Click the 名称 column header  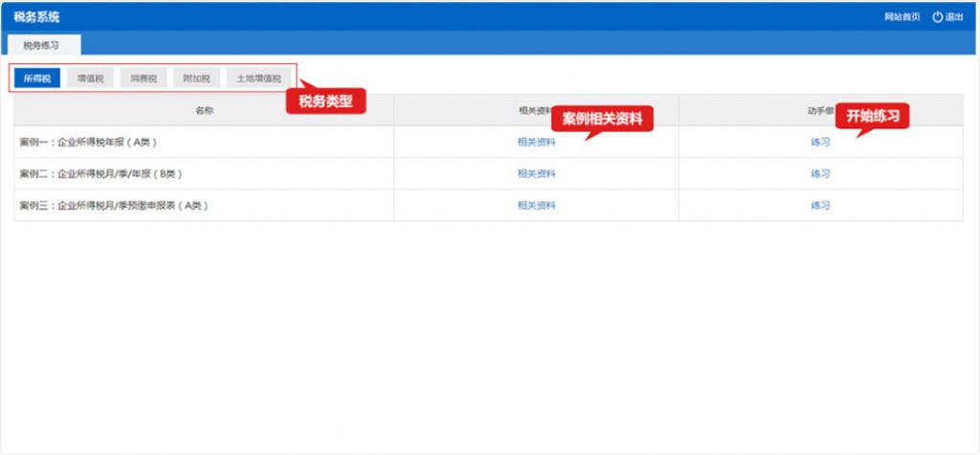coord(204,110)
